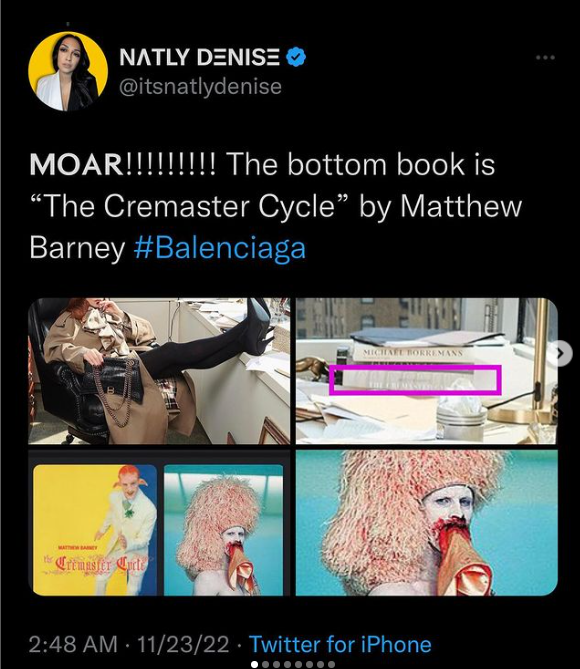
Task: Click the blue verified badge
Action: [x=296, y=57]
